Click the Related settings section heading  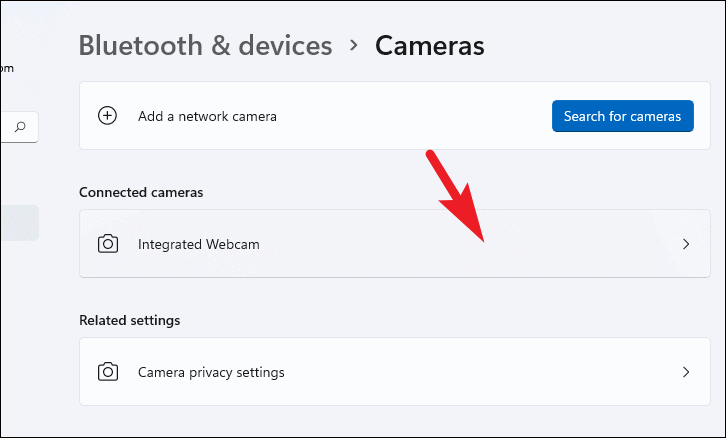130,320
